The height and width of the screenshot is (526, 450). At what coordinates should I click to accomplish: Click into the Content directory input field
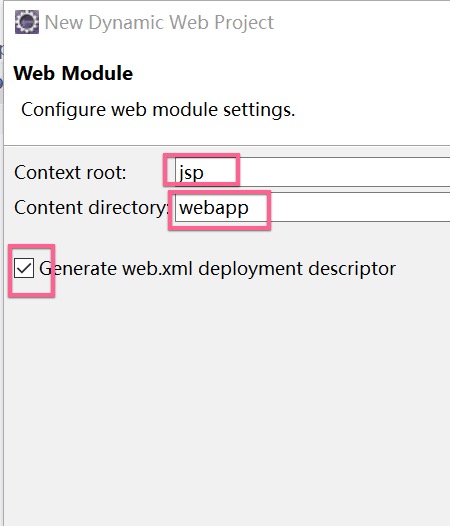coord(312,207)
